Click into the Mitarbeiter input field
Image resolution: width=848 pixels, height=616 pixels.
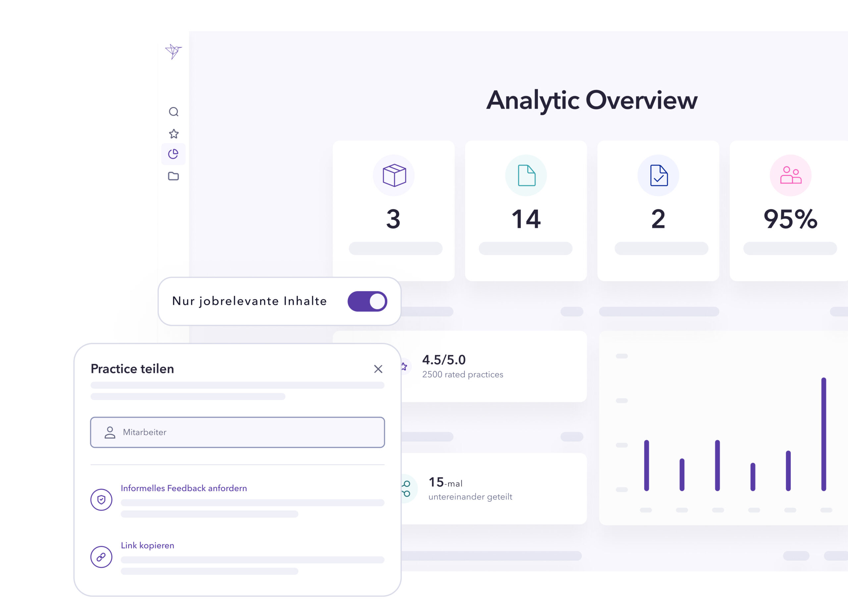(x=238, y=432)
